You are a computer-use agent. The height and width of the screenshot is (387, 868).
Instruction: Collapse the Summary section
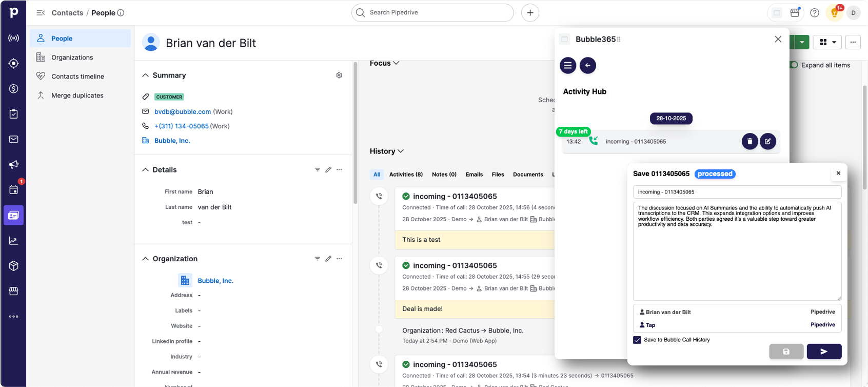pyautogui.click(x=146, y=75)
